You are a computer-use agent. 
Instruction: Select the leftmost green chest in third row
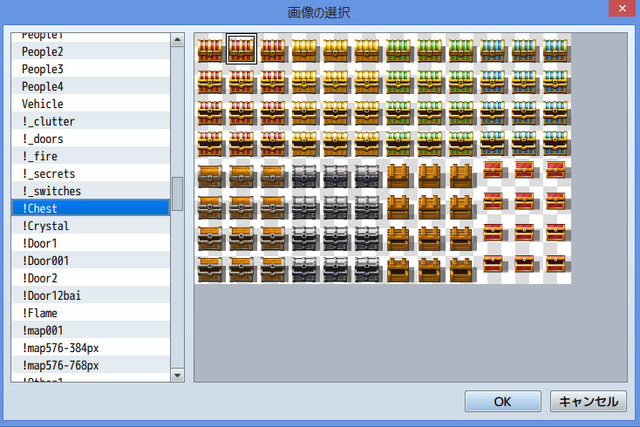point(398,113)
